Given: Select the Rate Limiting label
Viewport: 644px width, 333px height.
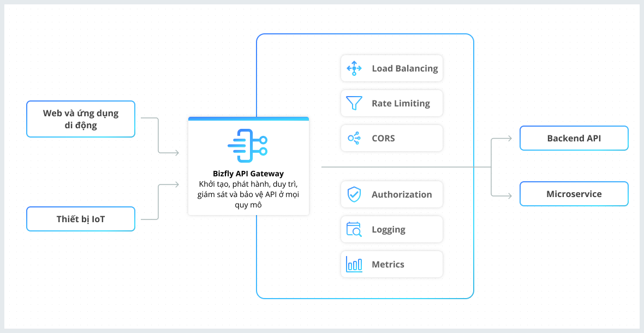Looking at the screenshot, I should (401, 104).
